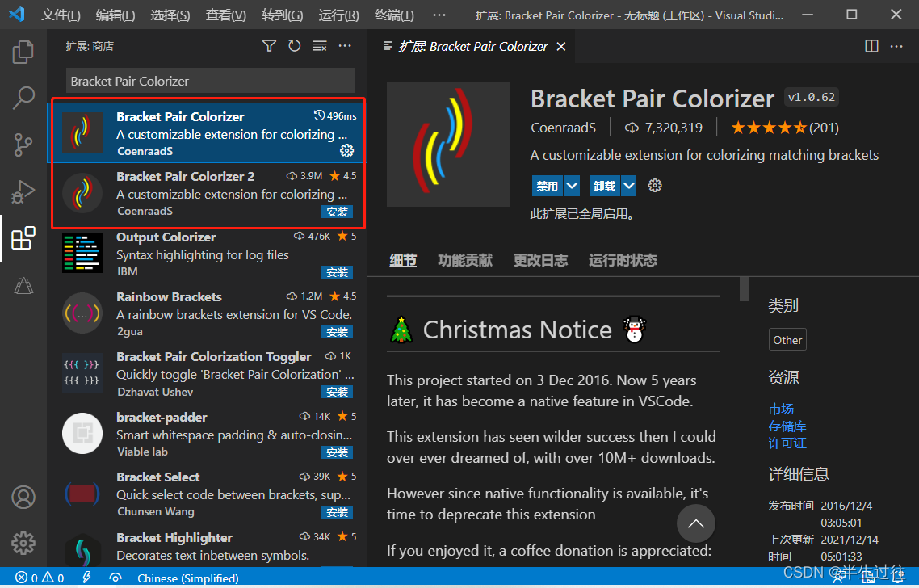
Task: Click the 禁用 disable button
Action: [x=548, y=186]
